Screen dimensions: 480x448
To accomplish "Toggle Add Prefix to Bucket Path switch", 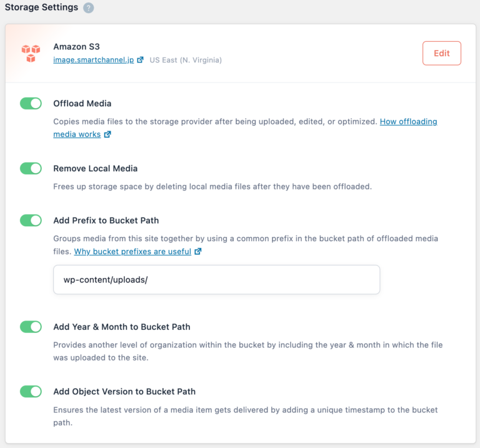I will click(31, 220).
